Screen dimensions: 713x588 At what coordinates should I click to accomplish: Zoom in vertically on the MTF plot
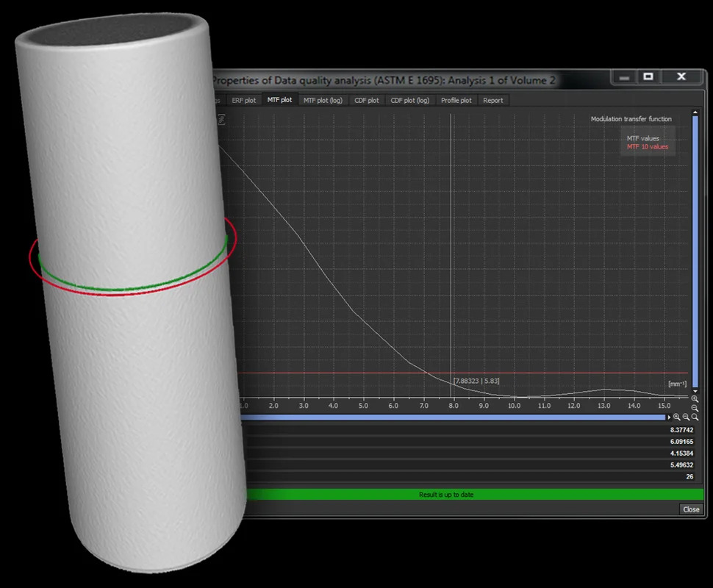tap(695, 399)
